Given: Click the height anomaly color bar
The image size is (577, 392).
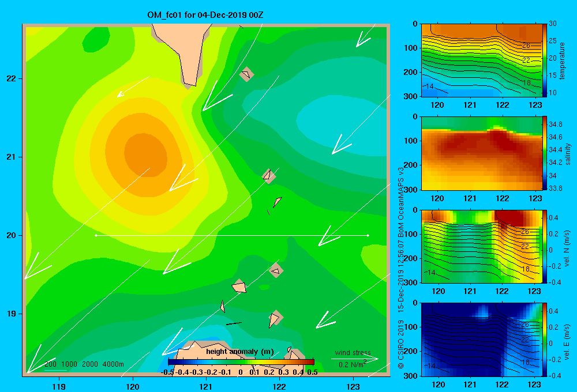Looking at the screenshot, I should point(241,362).
